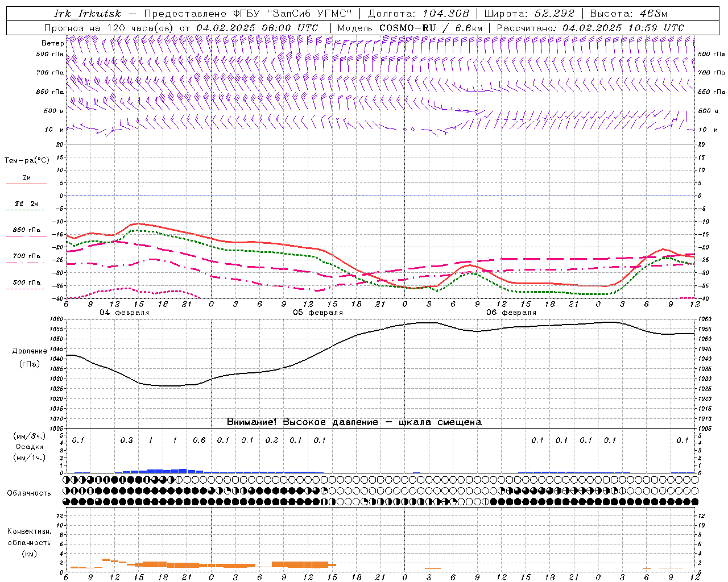
Task: Click the 0.3 precipitation value
Action: coord(127,440)
